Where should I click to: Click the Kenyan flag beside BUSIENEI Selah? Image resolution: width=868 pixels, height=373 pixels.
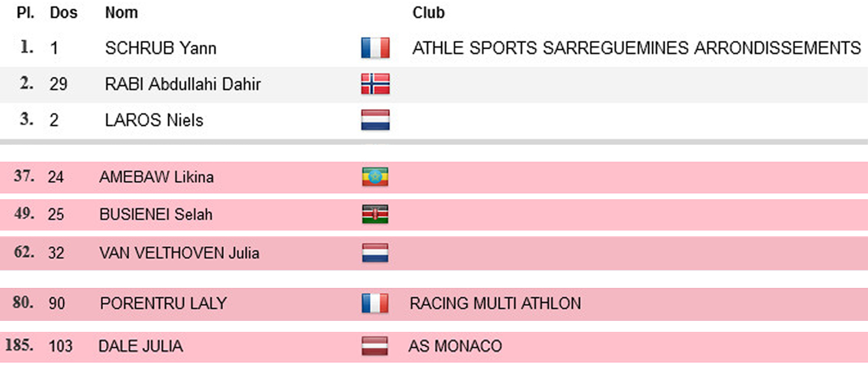(375, 214)
